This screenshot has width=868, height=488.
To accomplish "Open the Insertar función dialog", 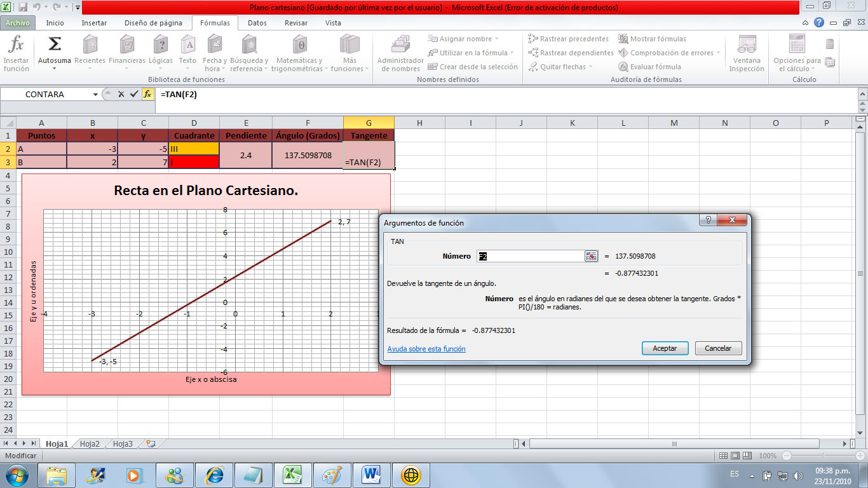I will 16,54.
